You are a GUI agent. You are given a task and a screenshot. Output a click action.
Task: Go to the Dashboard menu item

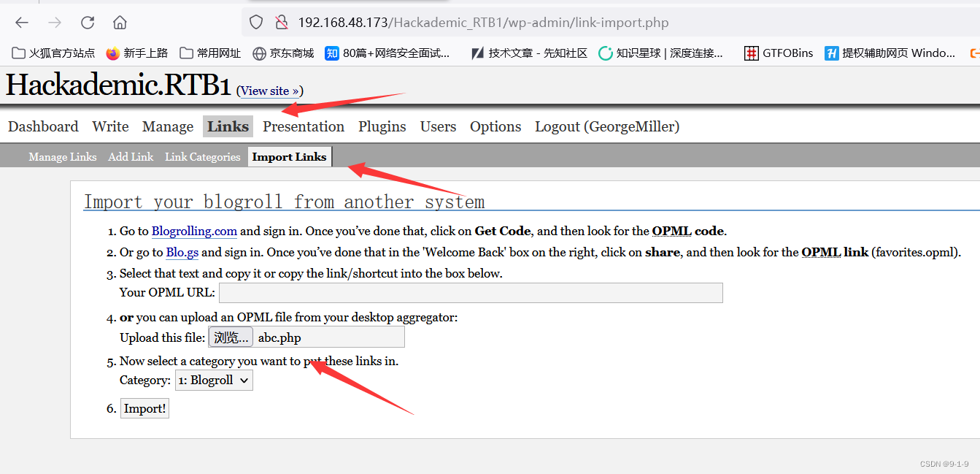pos(42,126)
